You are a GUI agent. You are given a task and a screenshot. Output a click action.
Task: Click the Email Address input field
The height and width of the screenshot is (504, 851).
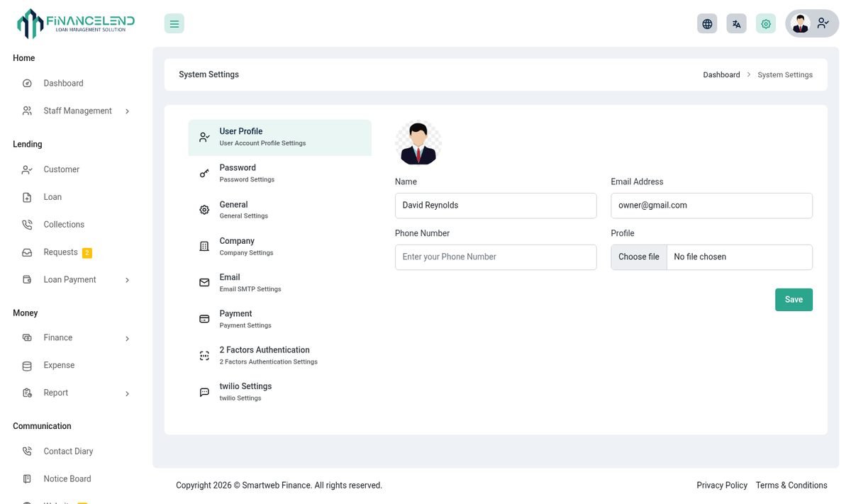[x=712, y=206]
